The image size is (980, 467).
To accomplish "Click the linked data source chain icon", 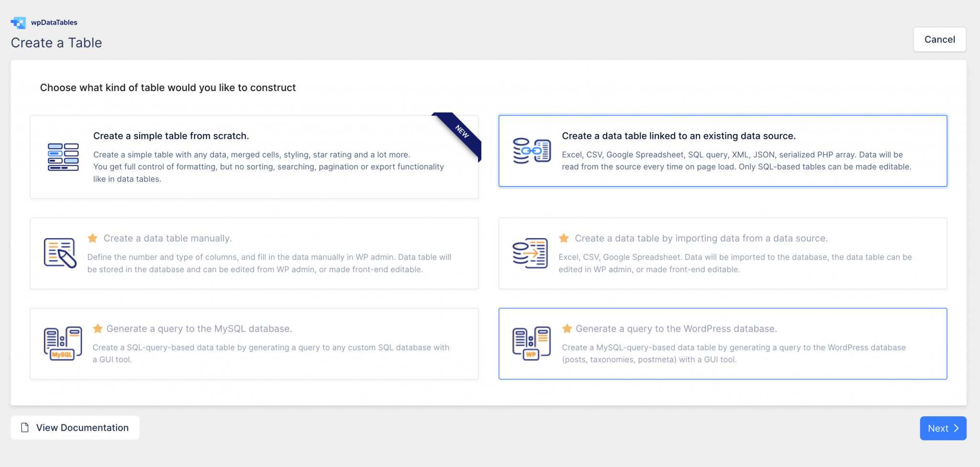I will tap(532, 151).
